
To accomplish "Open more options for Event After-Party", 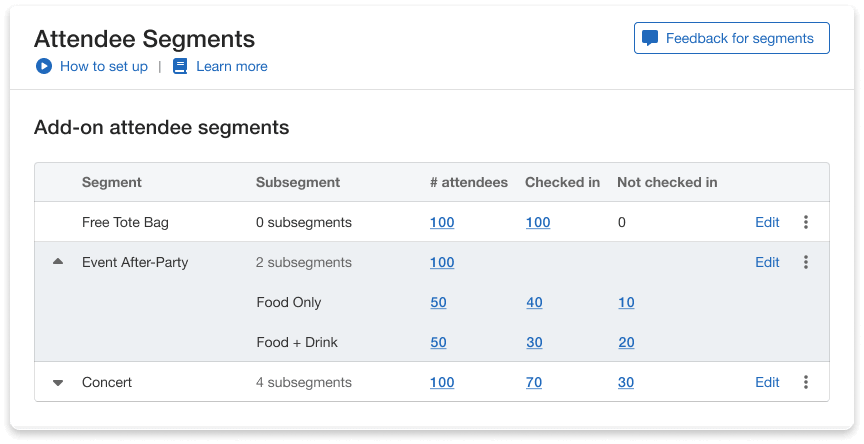I will (x=806, y=262).
